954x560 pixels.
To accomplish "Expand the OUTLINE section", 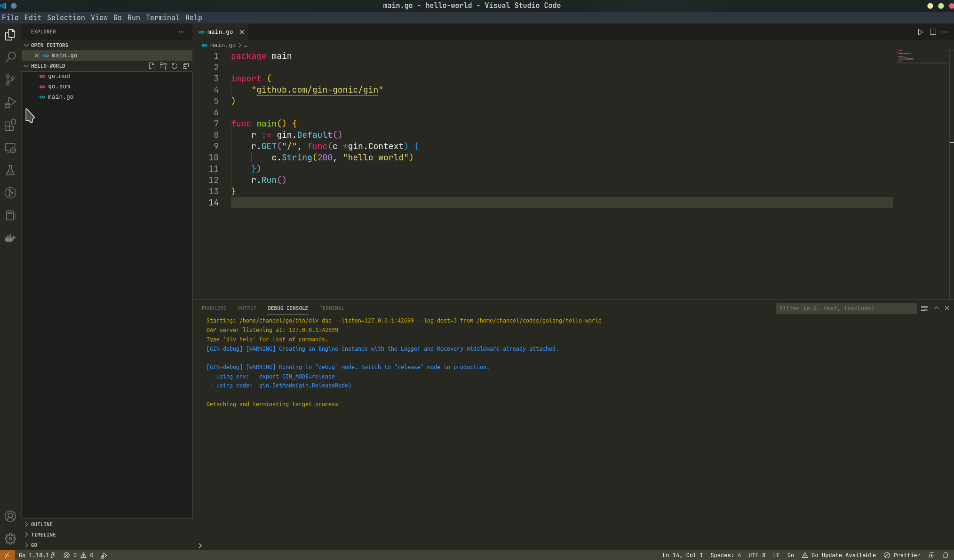I will pos(42,524).
